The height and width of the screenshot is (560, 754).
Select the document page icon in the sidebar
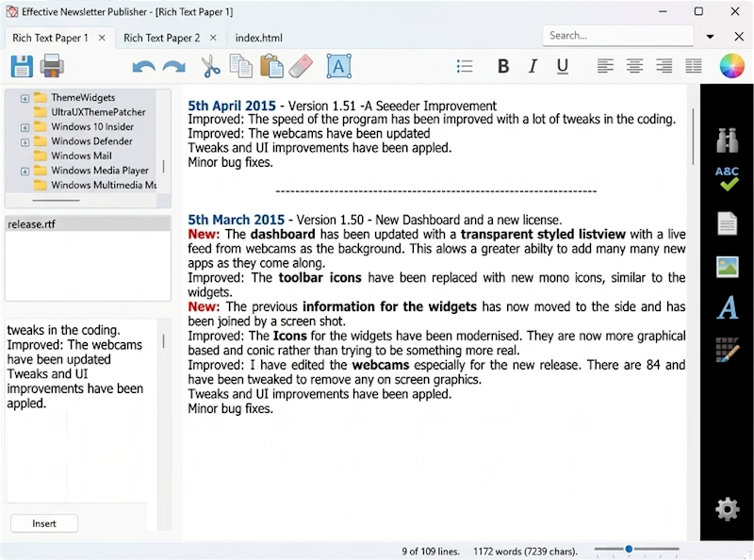tap(727, 223)
